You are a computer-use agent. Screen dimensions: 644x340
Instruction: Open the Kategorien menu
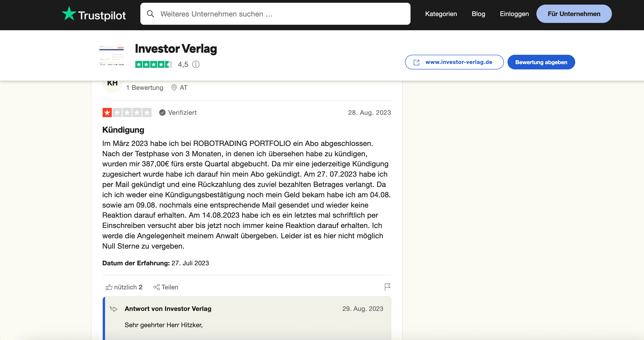pos(441,14)
